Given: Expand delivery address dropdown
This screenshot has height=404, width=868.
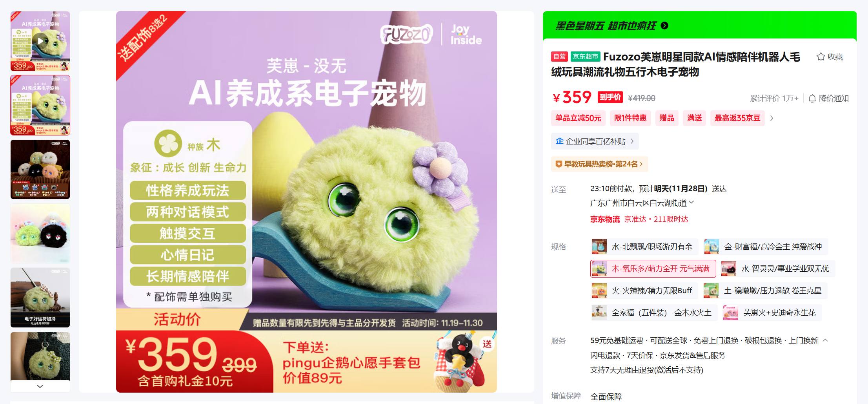Looking at the screenshot, I should (691, 203).
